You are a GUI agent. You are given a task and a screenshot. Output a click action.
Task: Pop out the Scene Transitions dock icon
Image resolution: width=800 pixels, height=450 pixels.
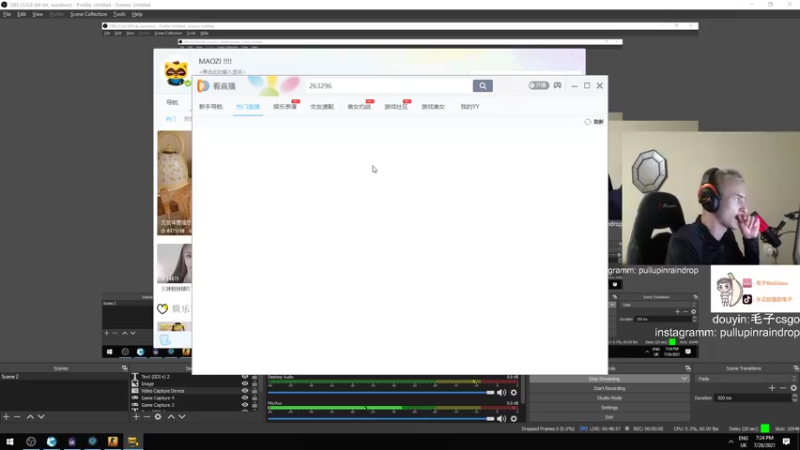pyautogui.click(x=796, y=368)
